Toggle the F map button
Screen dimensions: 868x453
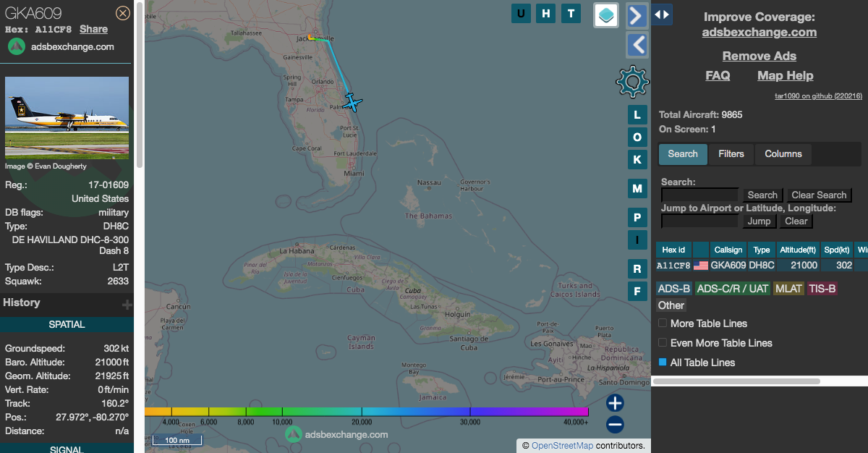pyautogui.click(x=637, y=292)
